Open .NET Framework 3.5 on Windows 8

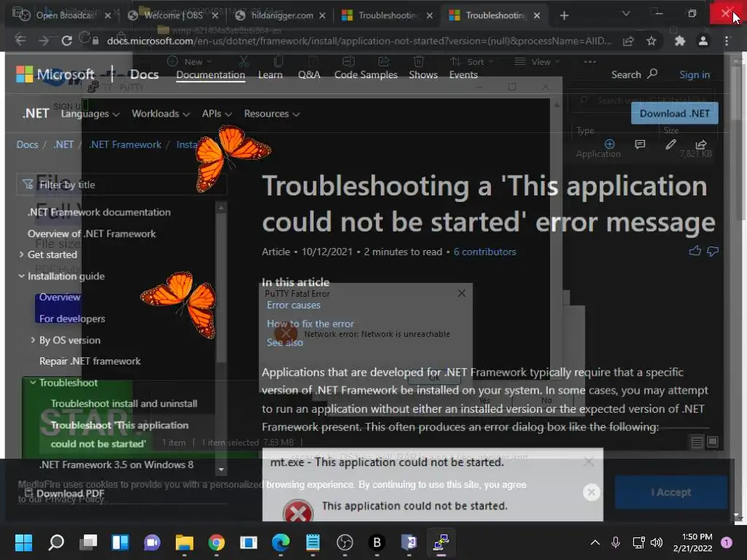[116, 464]
